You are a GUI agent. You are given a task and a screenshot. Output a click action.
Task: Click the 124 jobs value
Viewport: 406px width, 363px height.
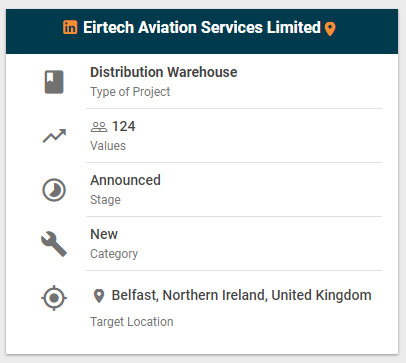click(x=124, y=126)
